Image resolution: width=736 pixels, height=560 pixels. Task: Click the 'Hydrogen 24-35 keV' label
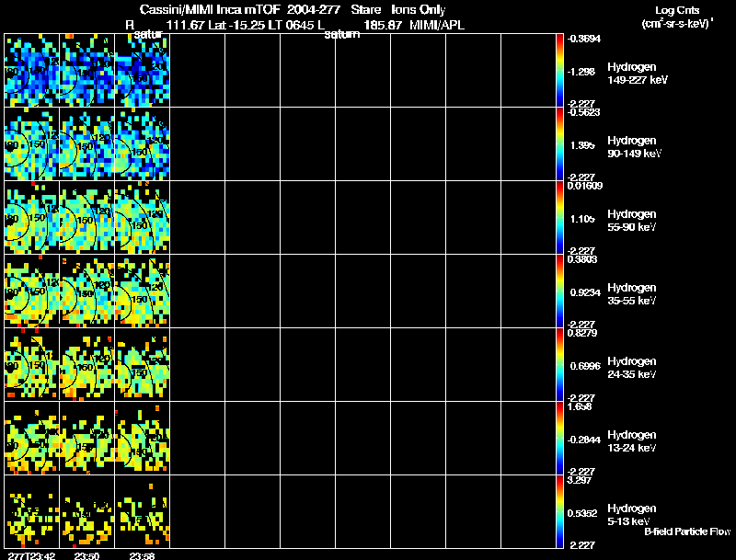click(632, 368)
